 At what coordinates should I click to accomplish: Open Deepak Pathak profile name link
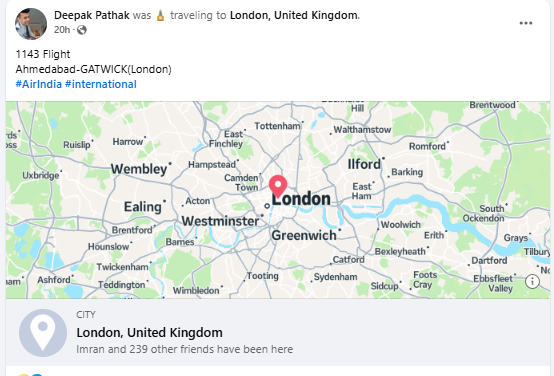pos(92,15)
